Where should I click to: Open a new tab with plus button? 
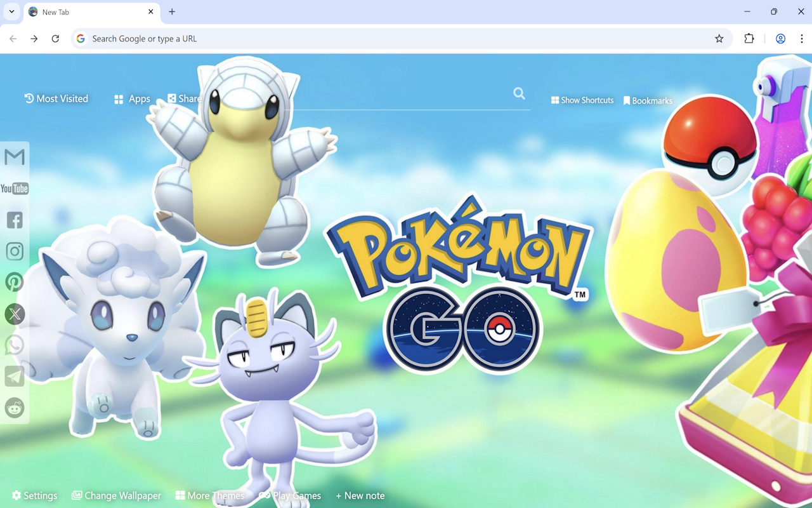point(172,11)
